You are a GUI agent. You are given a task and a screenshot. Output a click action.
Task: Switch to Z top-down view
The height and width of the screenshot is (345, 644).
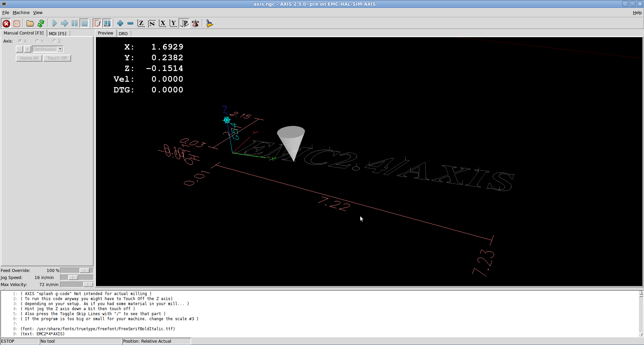pos(141,23)
